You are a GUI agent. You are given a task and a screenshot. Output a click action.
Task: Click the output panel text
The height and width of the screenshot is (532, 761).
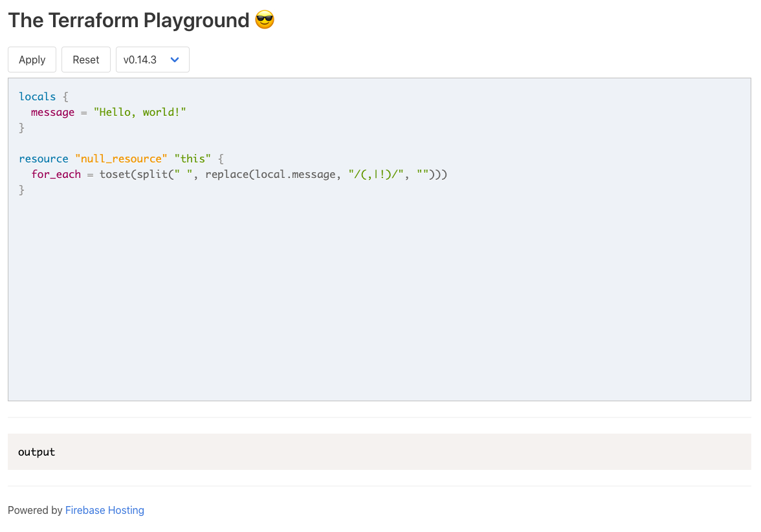tap(36, 452)
